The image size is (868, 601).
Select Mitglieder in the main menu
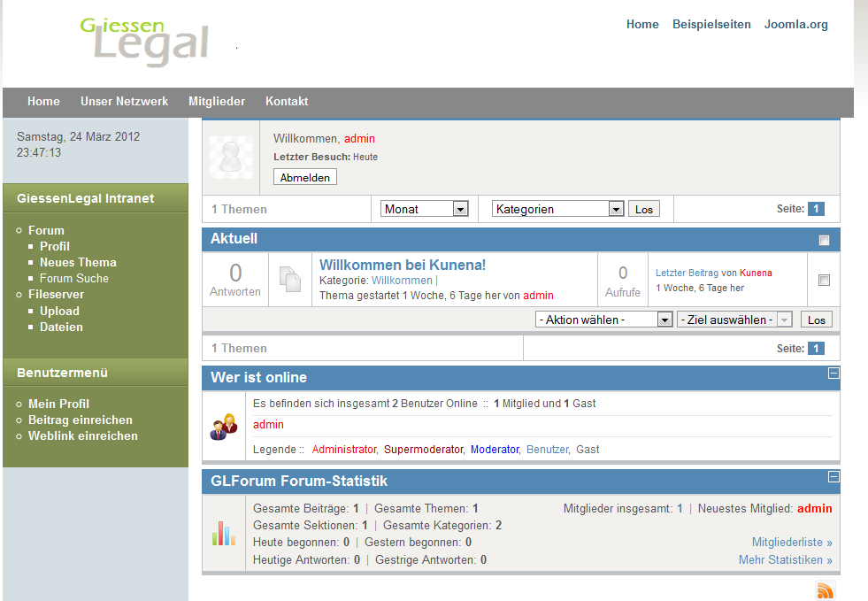coord(217,102)
